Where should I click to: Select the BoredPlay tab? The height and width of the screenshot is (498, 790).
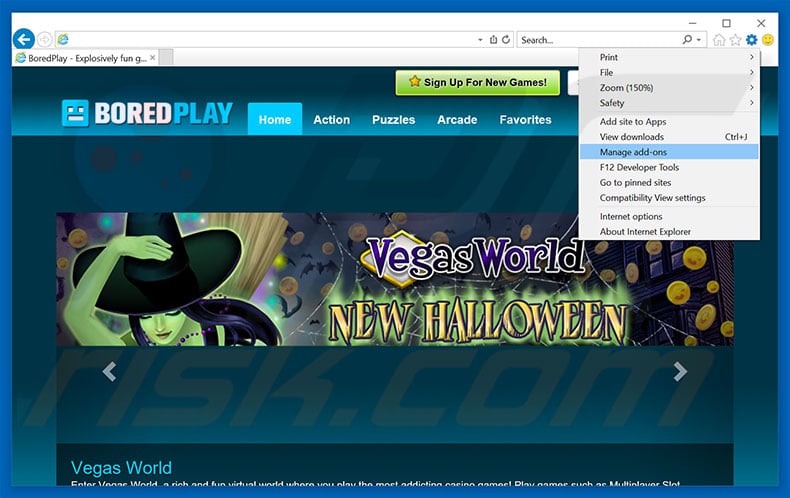[x=86, y=58]
